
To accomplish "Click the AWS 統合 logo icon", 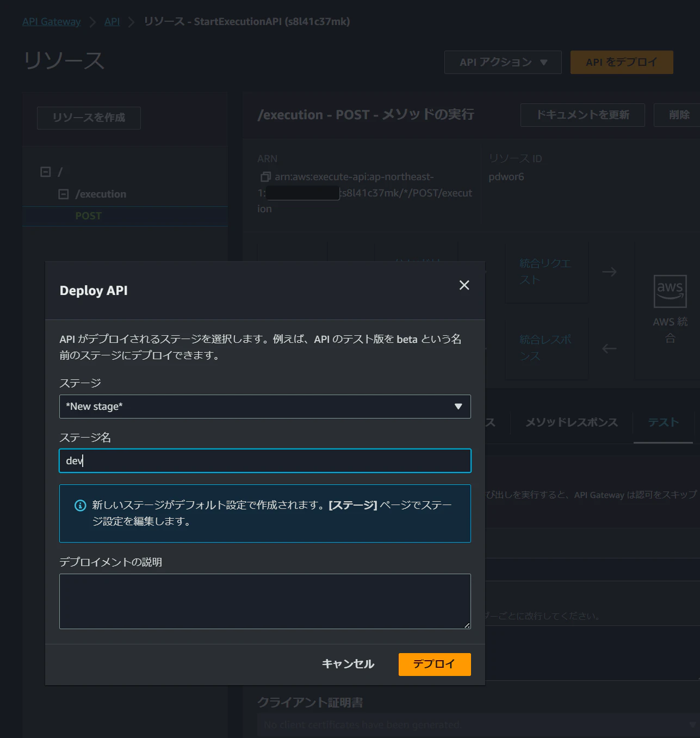I will (x=670, y=291).
